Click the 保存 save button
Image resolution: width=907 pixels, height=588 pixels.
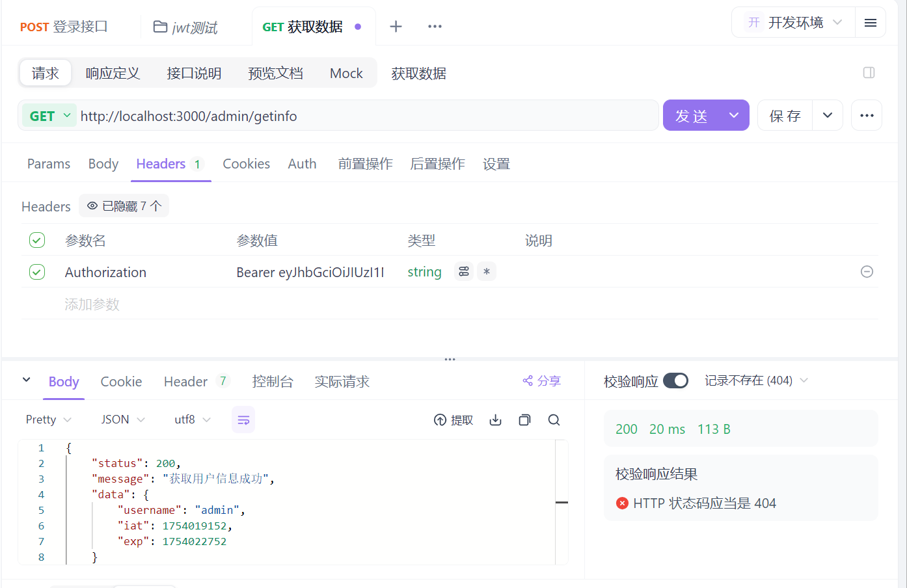[x=785, y=115]
